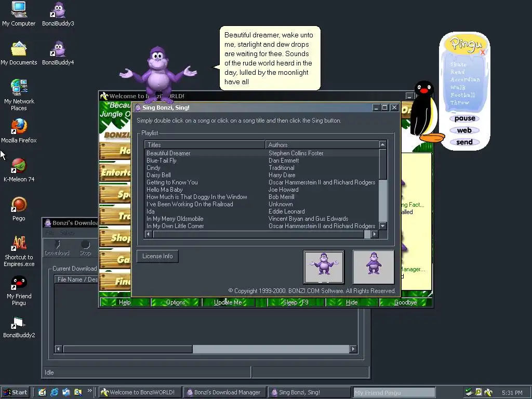Select Bonzi open-arms pose thumbnail
Screen dimensions: 532x399
pyautogui.click(x=324, y=267)
